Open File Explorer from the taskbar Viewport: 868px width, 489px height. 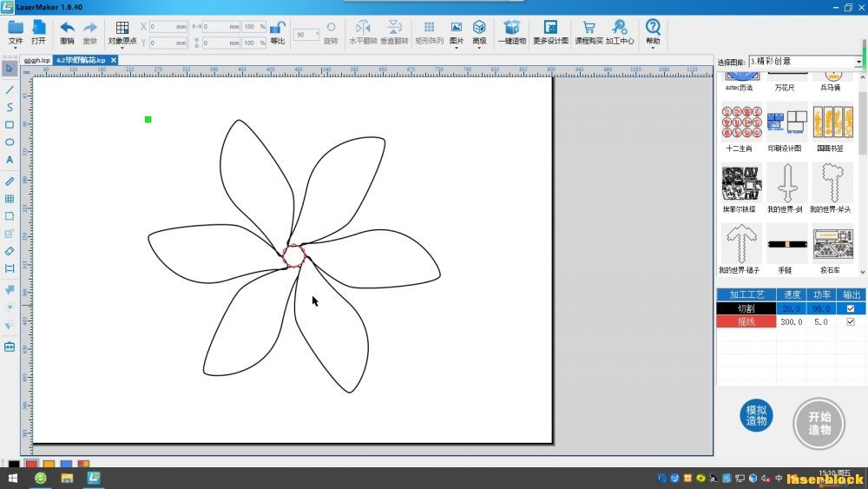[67, 478]
